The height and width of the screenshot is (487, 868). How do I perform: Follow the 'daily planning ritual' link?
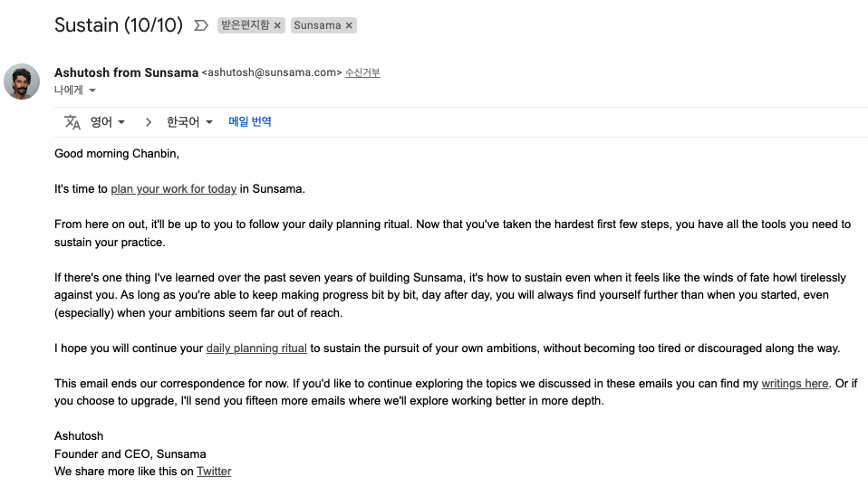[x=256, y=349]
